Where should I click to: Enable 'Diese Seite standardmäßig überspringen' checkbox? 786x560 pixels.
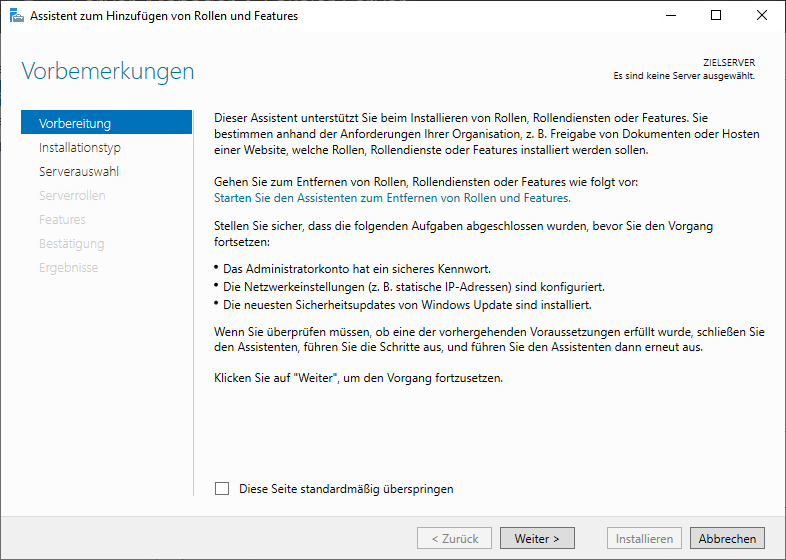tap(222, 489)
